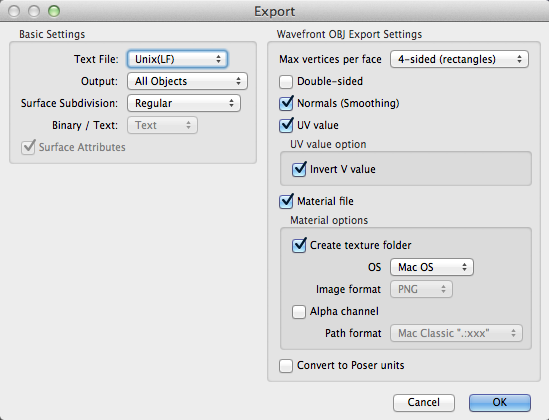The width and height of the screenshot is (549, 420).
Task: Enable the Double-sided checkbox
Action: click(x=286, y=82)
